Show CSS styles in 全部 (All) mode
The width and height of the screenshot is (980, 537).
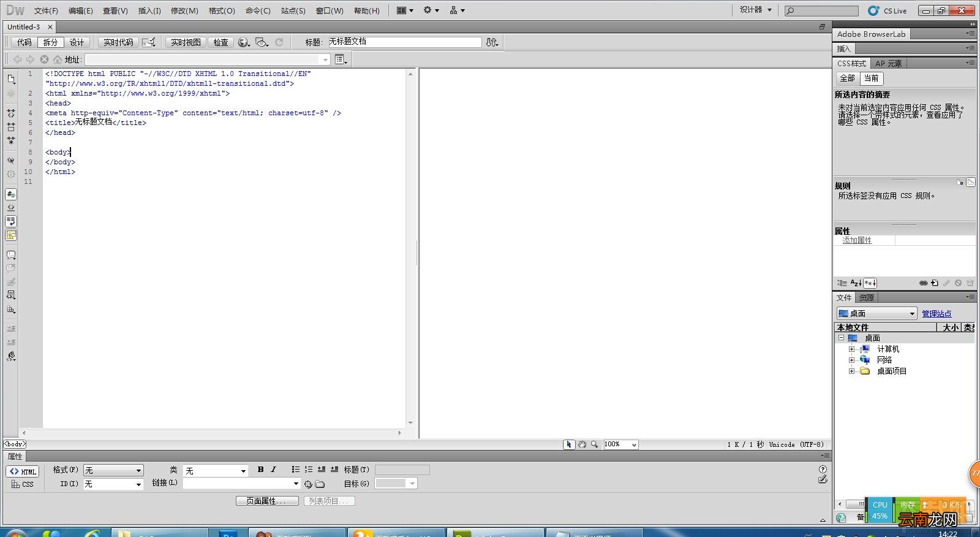click(x=848, y=78)
